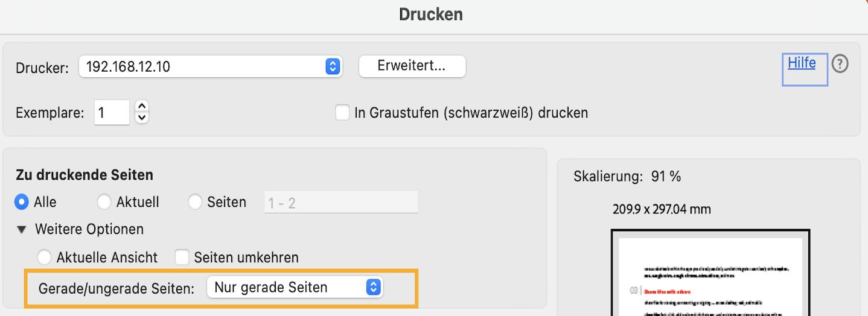Select the Aktuelle Ansicht radio button
This screenshot has width=868, height=316.
(44, 258)
